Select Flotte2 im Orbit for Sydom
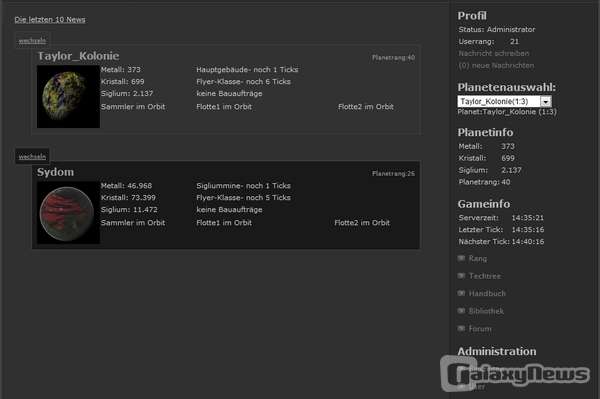 click(362, 223)
